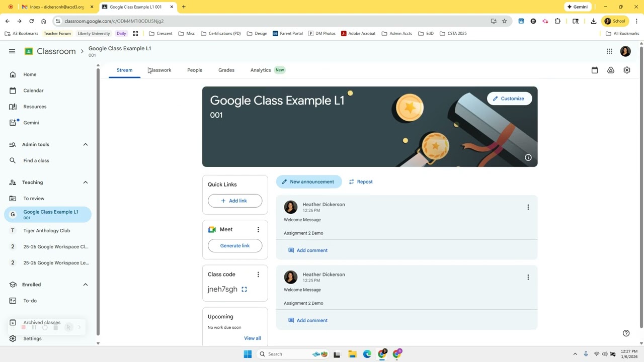Open class settings gear icon
The image size is (644, 362).
click(x=627, y=70)
